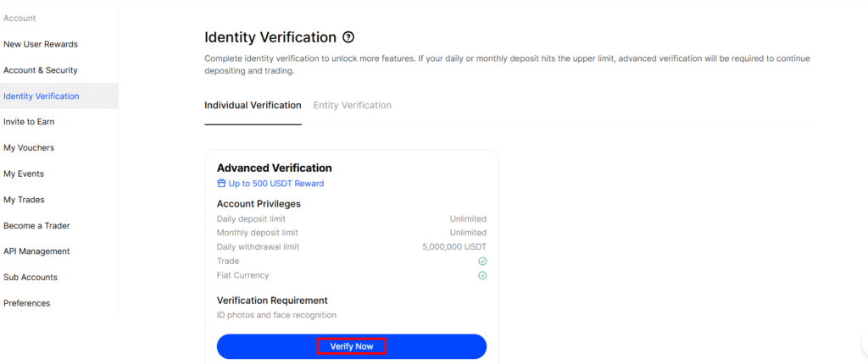
Task: Navigate to My Events
Action: (x=24, y=174)
